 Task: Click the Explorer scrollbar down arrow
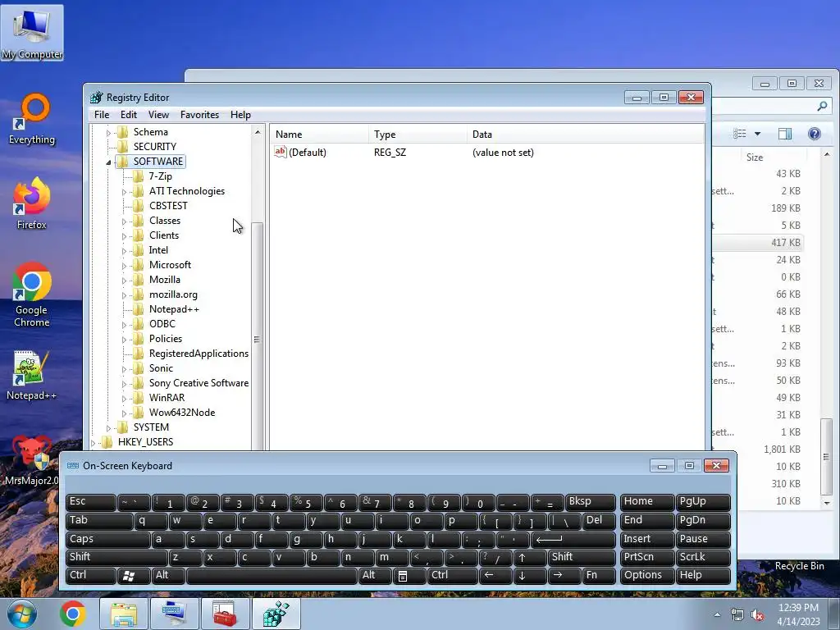click(x=827, y=503)
